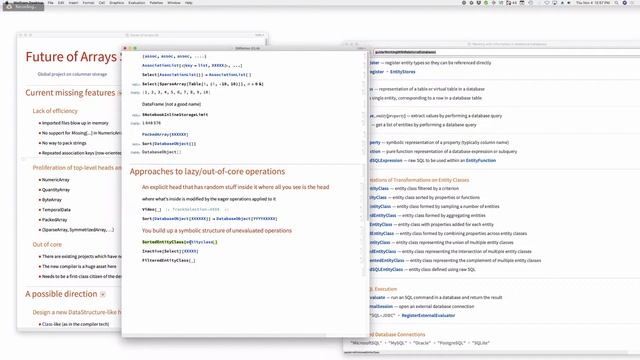The width and height of the screenshot is (640, 360).
Task: Open the Palettes menu
Action: click(x=156, y=3)
